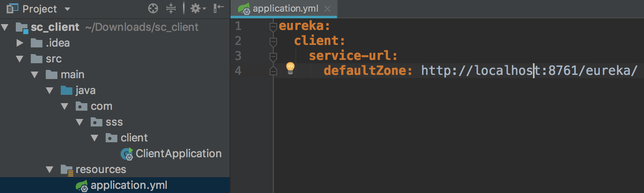Fold the eureka block in gutter
The image size is (644, 193).
(273, 27)
